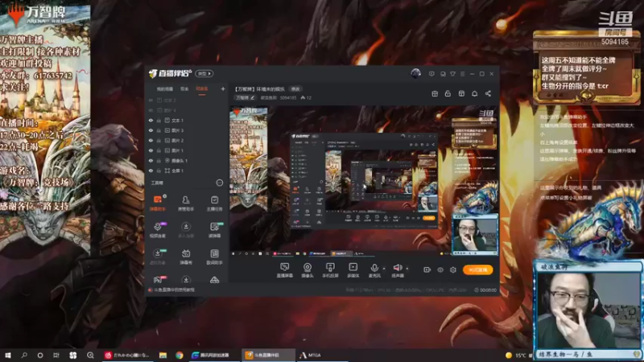Edit the 万智牌 category tag
The width and height of the screenshot is (644, 362).
click(246, 97)
